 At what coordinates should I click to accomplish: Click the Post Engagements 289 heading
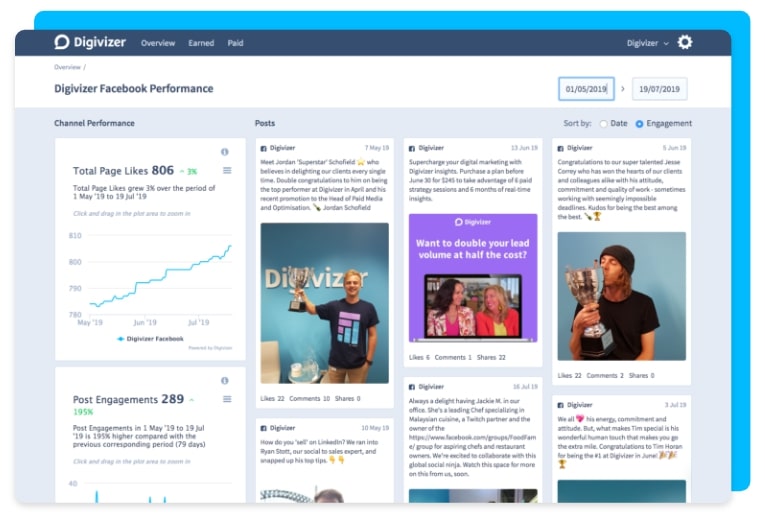pos(128,399)
